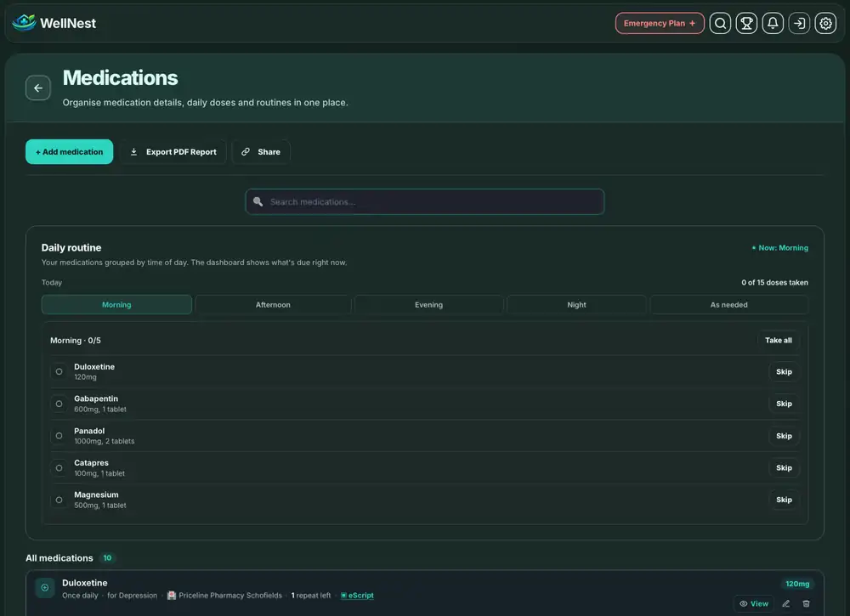This screenshot has height=616, width=850.
Task: Switch to the As needed tab
Action: pyautogui.click(x=728, y=304)
